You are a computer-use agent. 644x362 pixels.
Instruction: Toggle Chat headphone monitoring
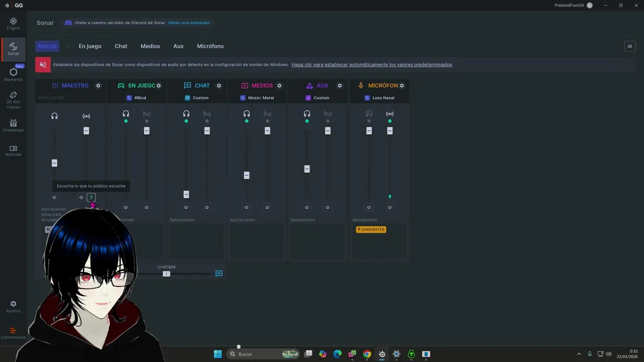point(186,114)
